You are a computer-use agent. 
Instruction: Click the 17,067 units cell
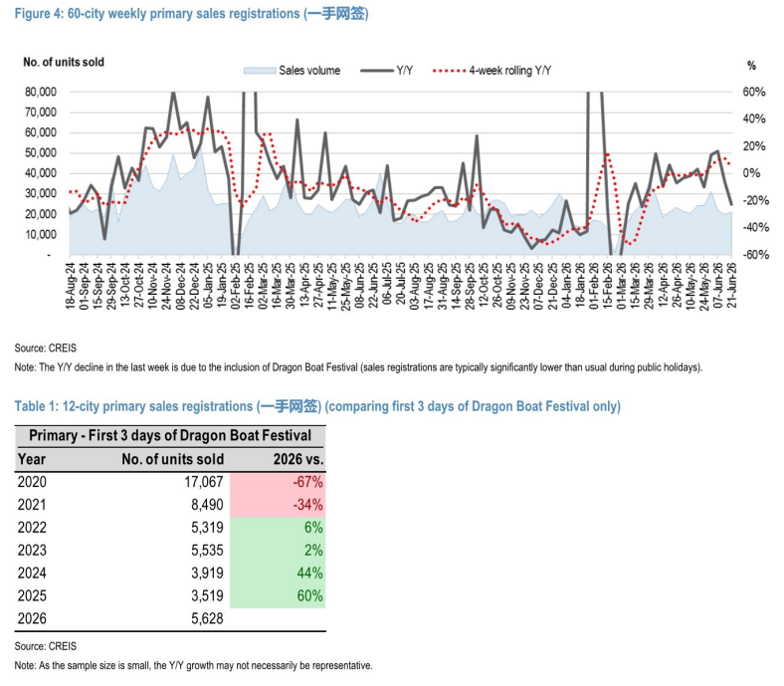[x=204, y=482]
